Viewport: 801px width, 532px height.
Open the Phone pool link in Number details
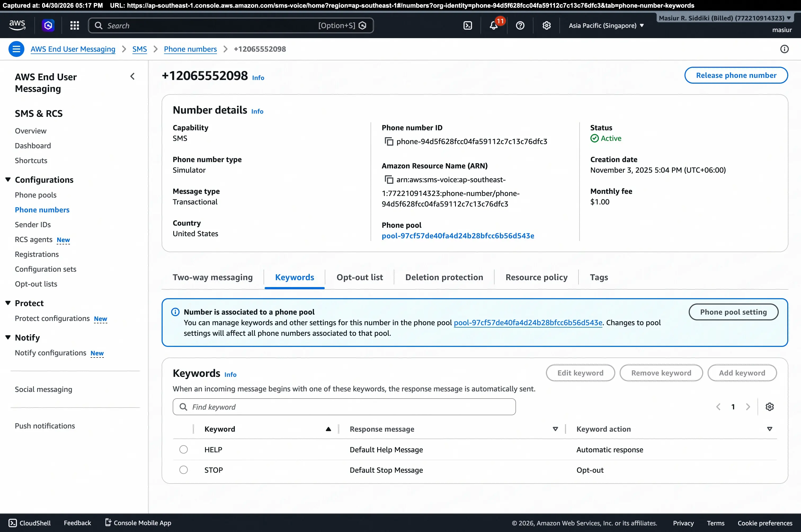tap(458, 236)
